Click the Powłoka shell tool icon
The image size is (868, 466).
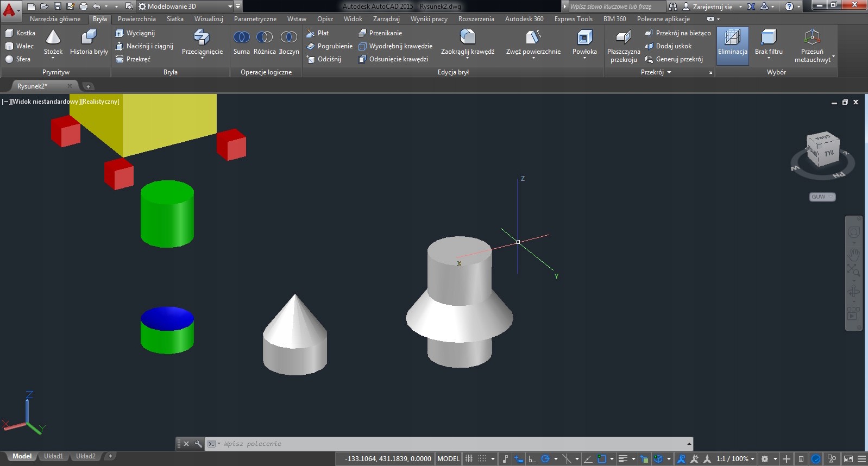click(x=584, y=38)
